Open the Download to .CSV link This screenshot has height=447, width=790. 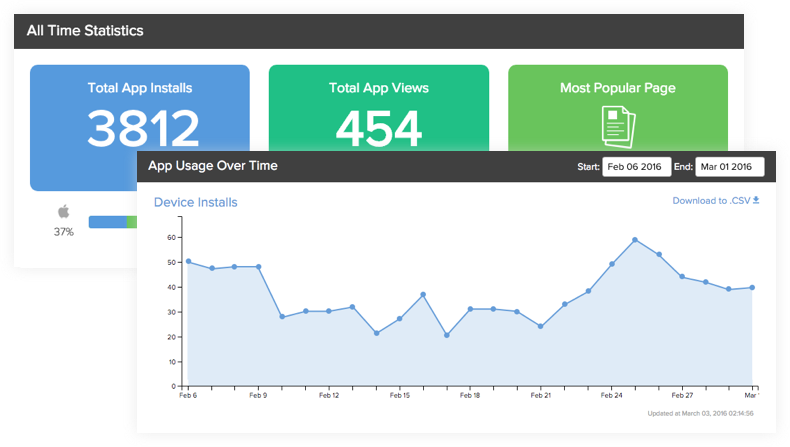pyautogui.click(x=711, y=200)
